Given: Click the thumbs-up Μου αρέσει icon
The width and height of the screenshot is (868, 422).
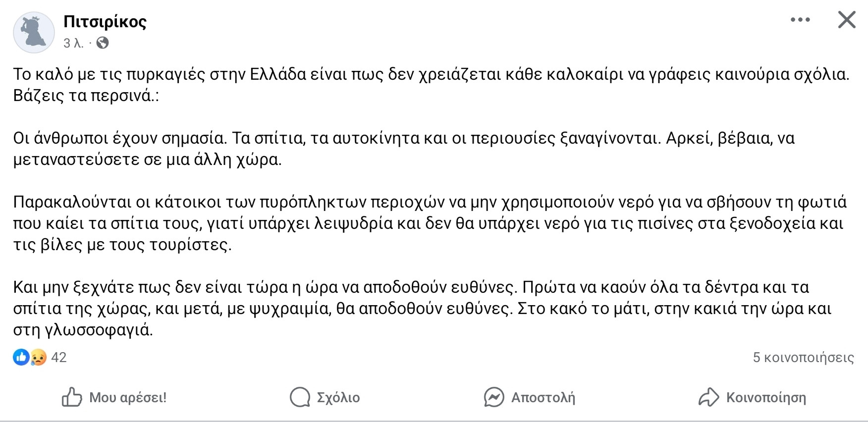Looking at the screenshot, I should tap(72, 397).
